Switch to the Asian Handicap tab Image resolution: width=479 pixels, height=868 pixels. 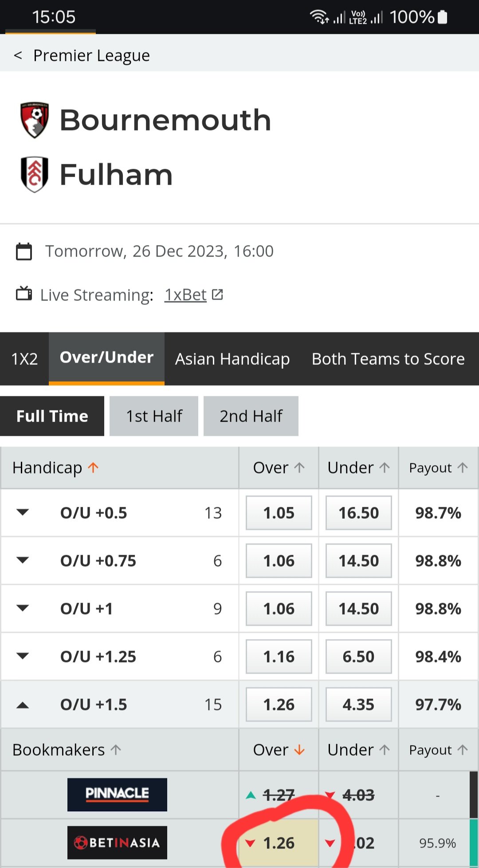[232, 359]
